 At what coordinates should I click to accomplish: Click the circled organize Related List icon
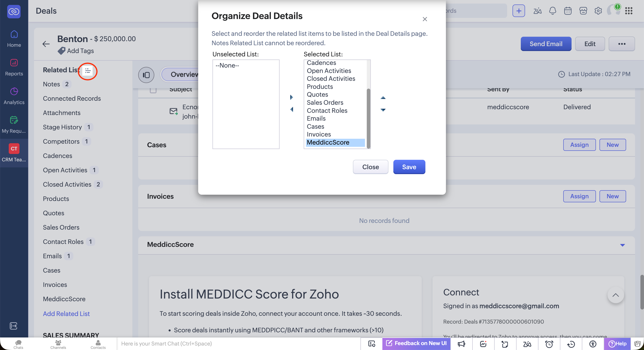coord(87,71)
